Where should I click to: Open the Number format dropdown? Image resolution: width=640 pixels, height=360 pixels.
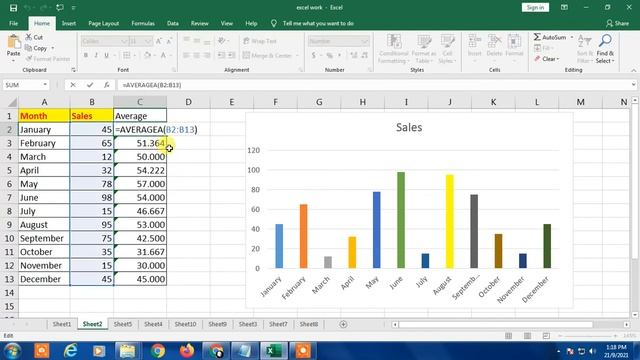point(364,41)
